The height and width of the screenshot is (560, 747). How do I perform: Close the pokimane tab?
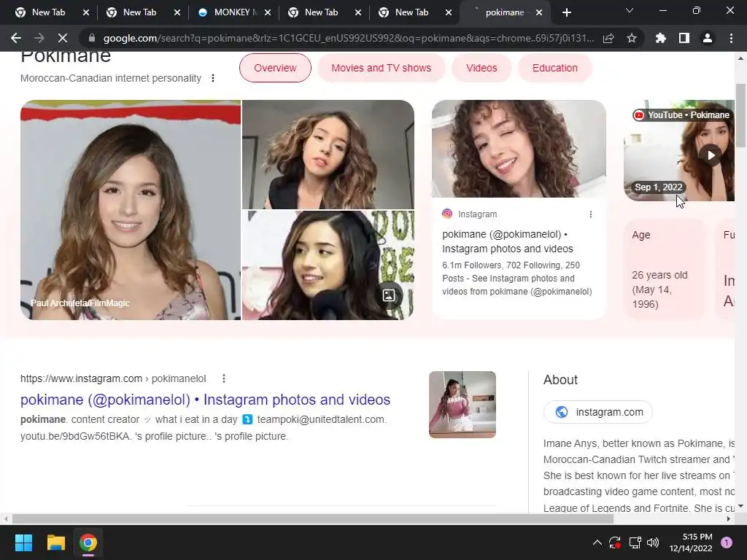[x=539, y=12]
